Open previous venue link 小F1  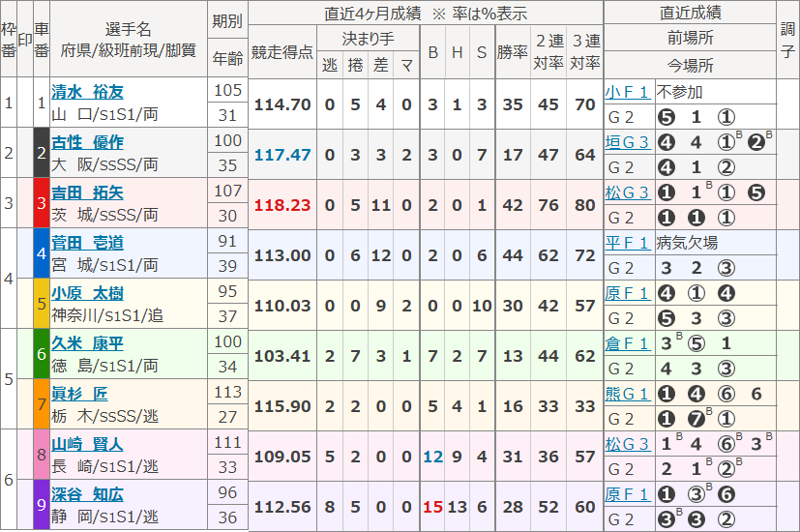[627, 92]
